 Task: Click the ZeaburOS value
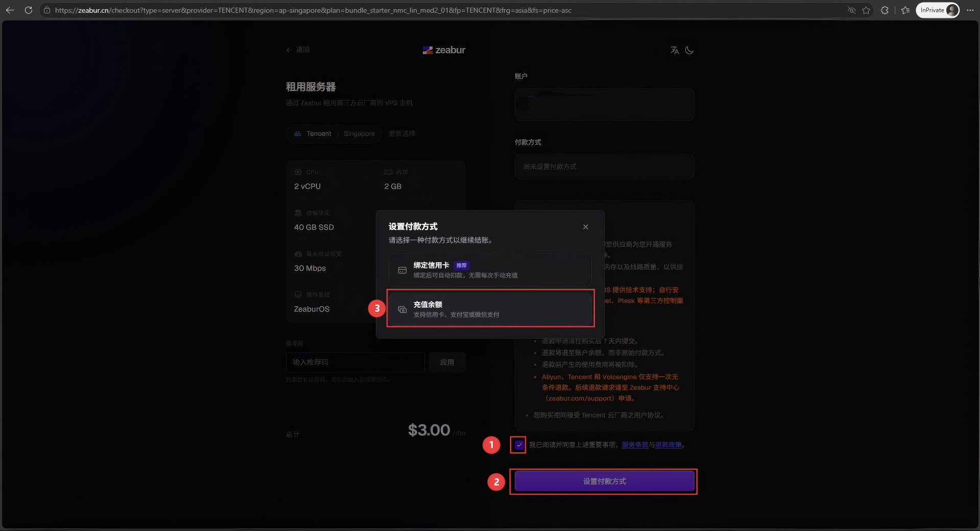[x=312, y=309]
